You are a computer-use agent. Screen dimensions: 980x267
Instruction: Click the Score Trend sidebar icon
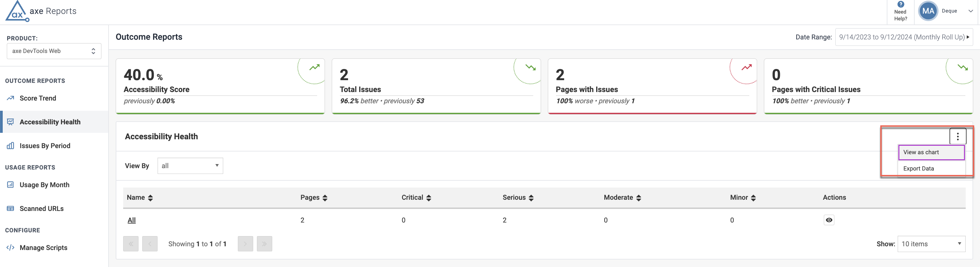[10, 99]
